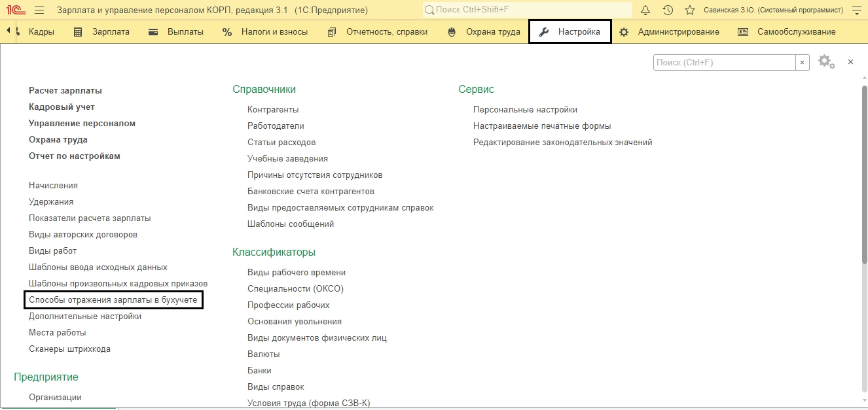Open the Контрагенты directory
This screenshot has width=868, height=410.
(x=273, y=109)
